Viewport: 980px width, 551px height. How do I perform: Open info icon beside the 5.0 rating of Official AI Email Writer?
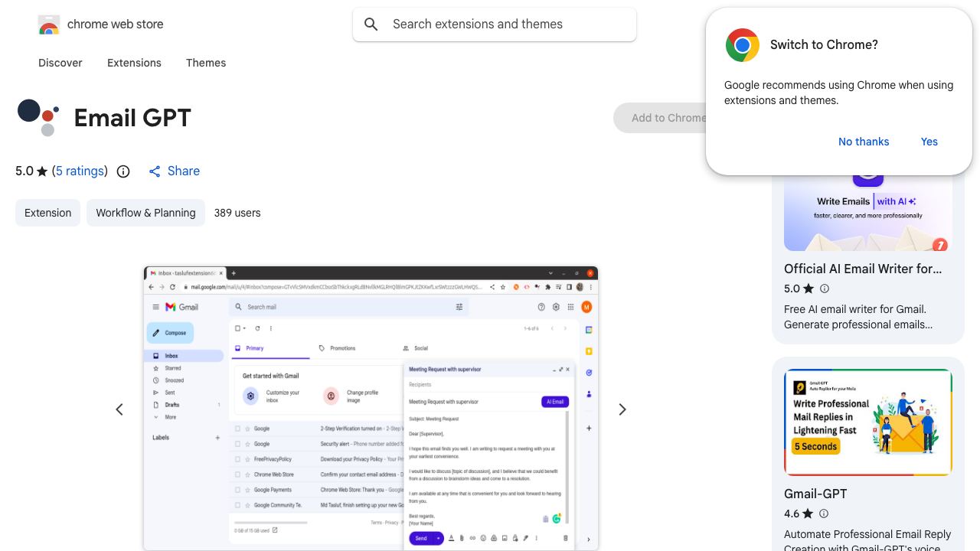tap(825, 289)
